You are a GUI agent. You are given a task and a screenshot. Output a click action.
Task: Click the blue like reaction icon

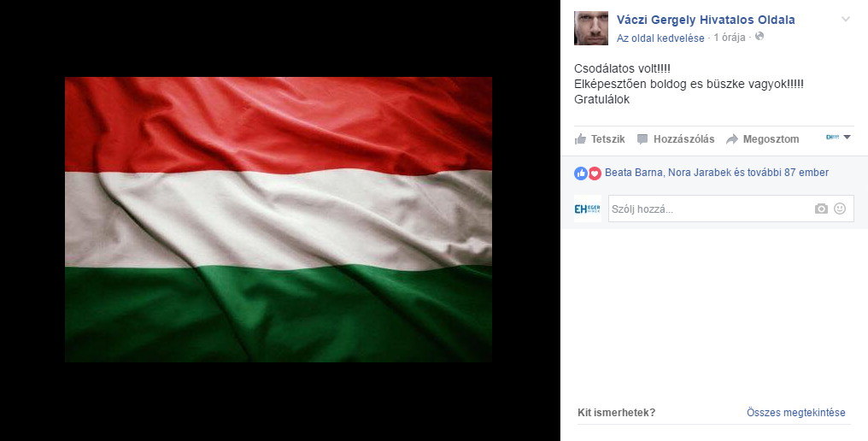[x=581, y=173]
